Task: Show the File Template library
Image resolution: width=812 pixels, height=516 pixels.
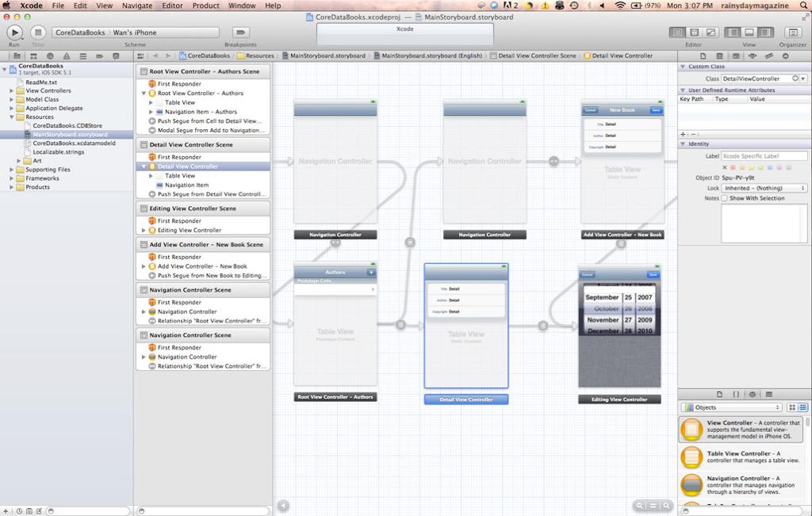Action: (x=719, y=395)
